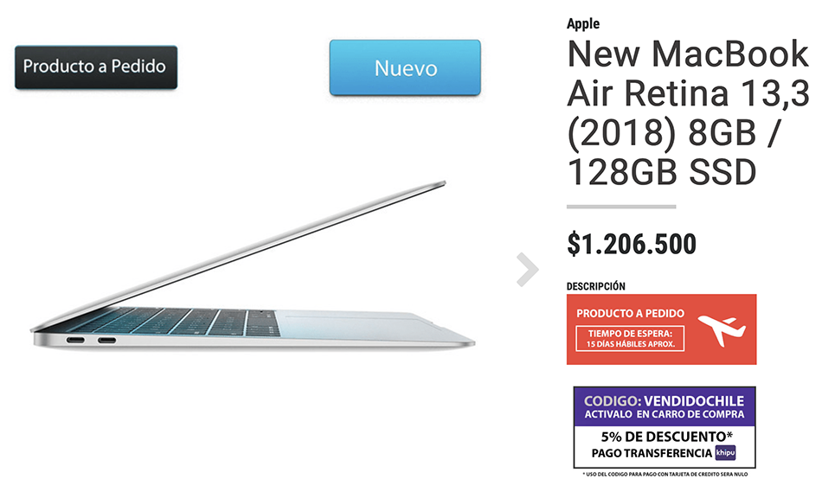
Task: Click the Activalo en carro de compra text
Action: [x=665, y=414]
